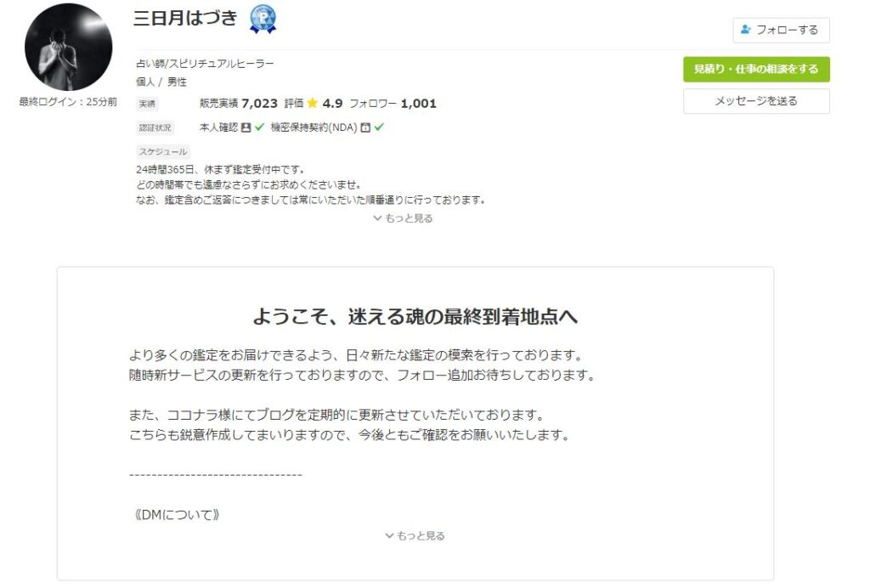870x588 pixels.
Task: Click the blue PRO ribbon badge icon
Action: click(x=263, y=19)
